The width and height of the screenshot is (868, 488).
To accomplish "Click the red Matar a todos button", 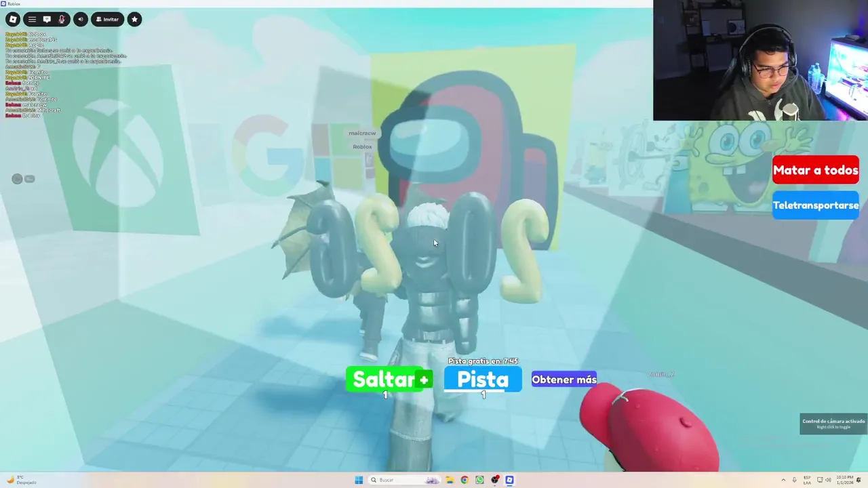I will pyautogui.click(x=816, y=170).
